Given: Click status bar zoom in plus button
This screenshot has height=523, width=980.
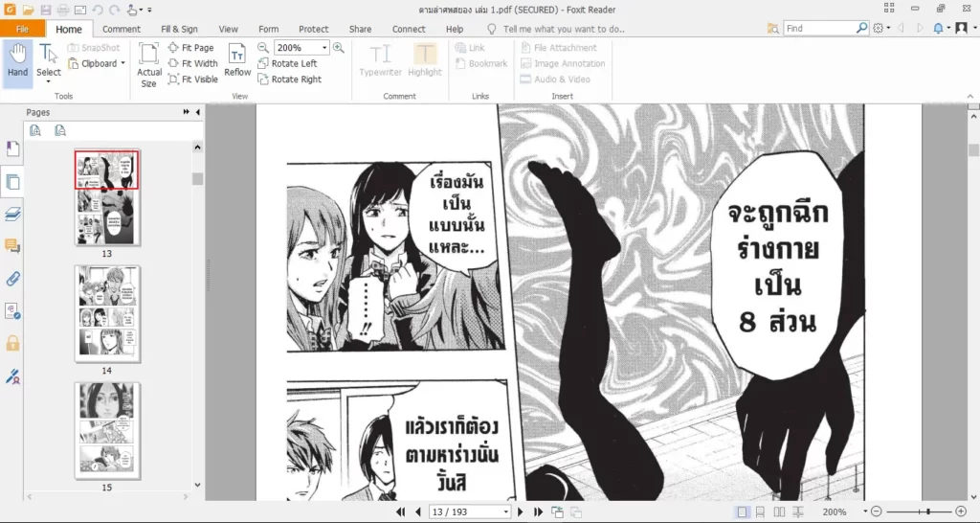Looking at the screenshot, I should 961,512.
